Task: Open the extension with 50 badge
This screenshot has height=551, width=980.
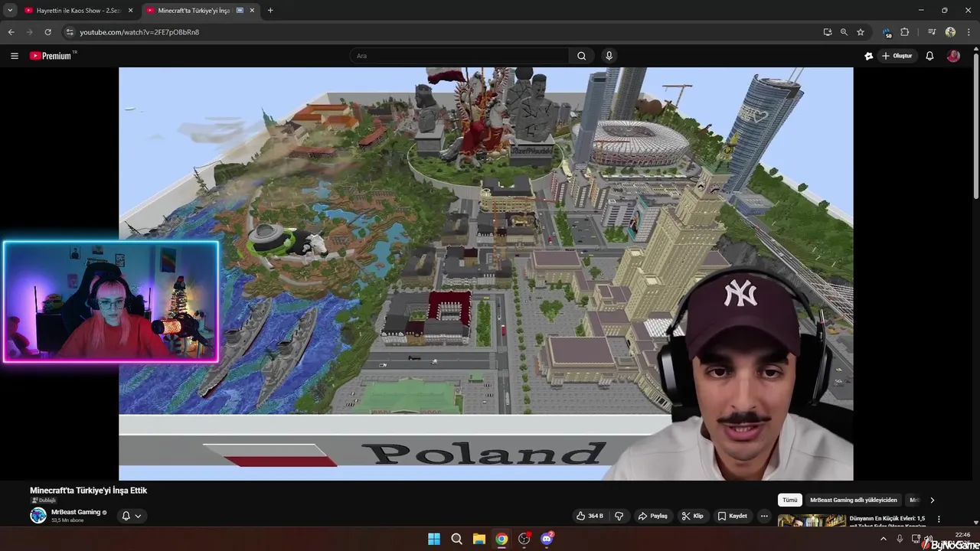Action: (x=887, y=32)
